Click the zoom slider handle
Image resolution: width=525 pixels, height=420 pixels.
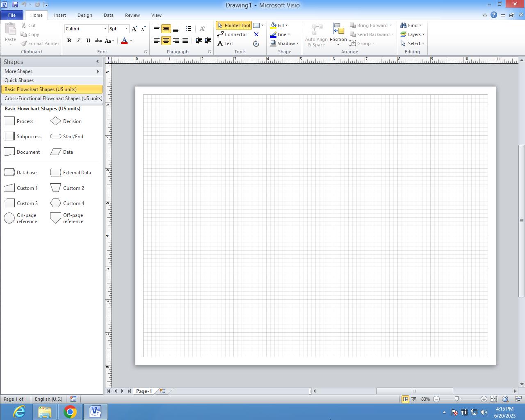pyautogui.click(x=457, y=399)
